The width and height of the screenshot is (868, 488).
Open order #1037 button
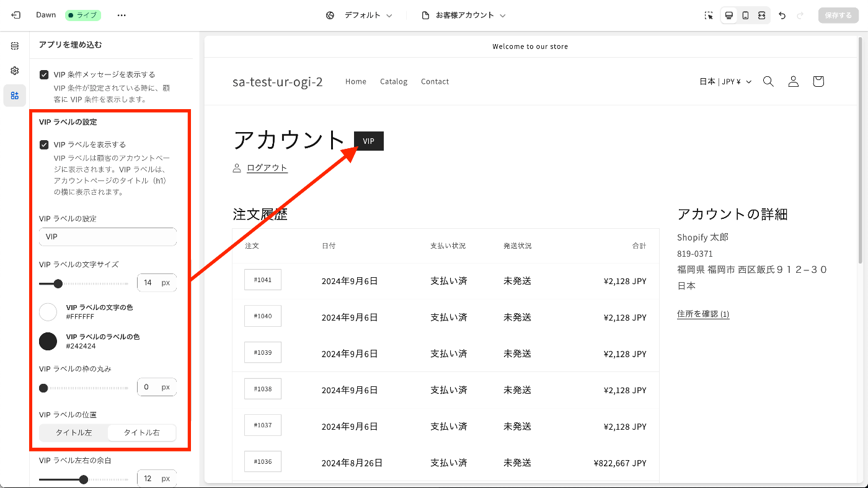[x=263, y=425]
